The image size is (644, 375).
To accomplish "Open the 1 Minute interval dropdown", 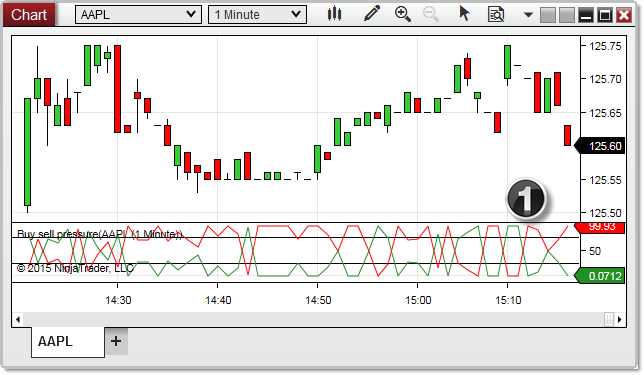I will pos(257,15).
